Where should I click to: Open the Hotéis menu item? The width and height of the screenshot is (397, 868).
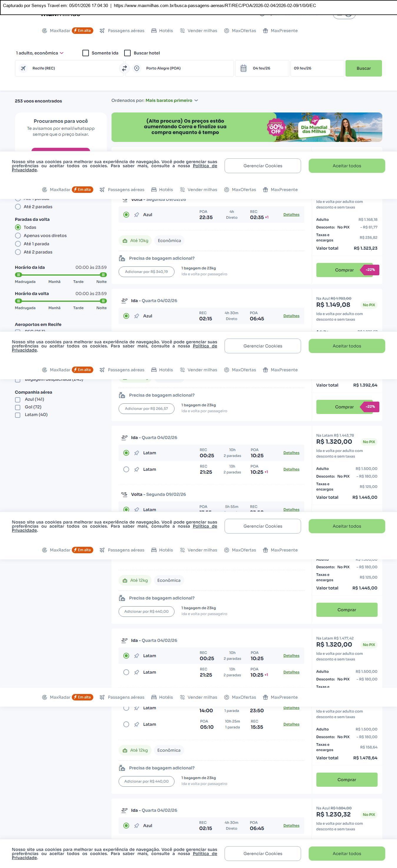pos(162,31)
